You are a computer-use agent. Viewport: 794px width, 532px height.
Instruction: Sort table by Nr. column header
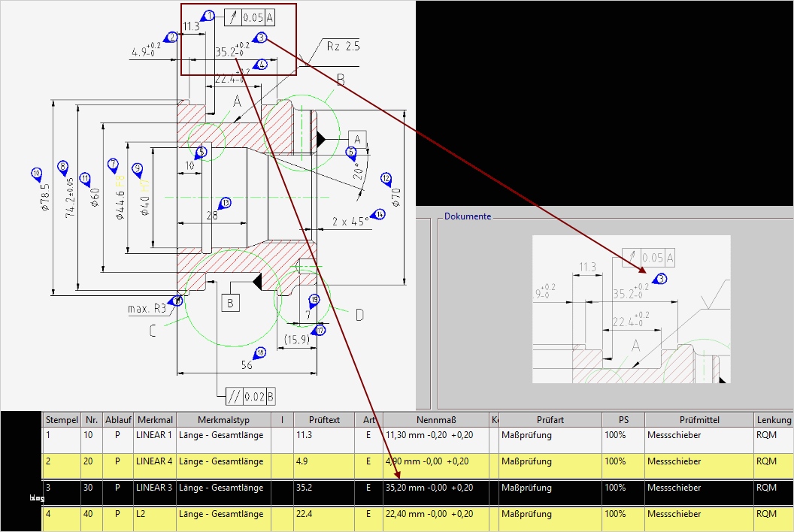click(92, 419)
